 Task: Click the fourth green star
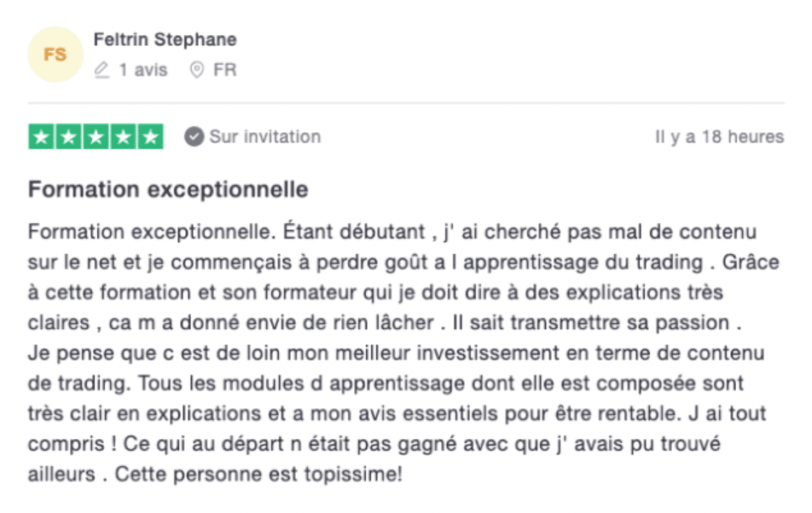coord(123,136)
